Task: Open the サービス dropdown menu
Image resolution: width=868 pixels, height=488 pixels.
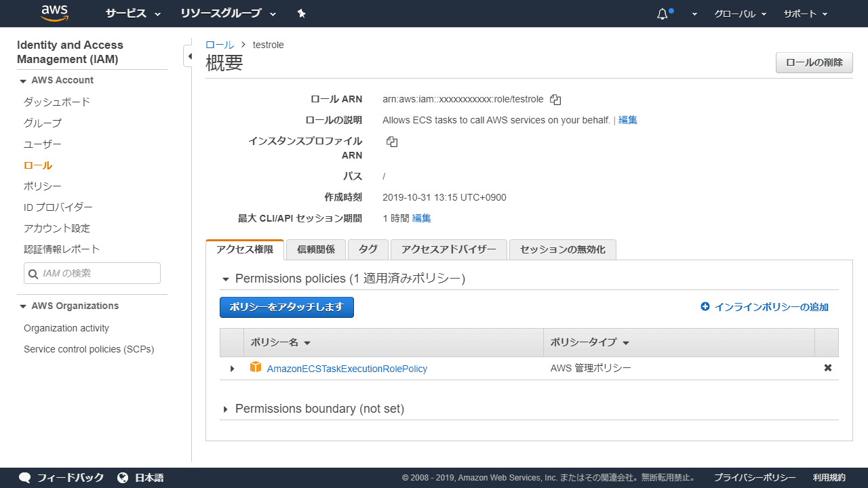Action: (133, 14)
